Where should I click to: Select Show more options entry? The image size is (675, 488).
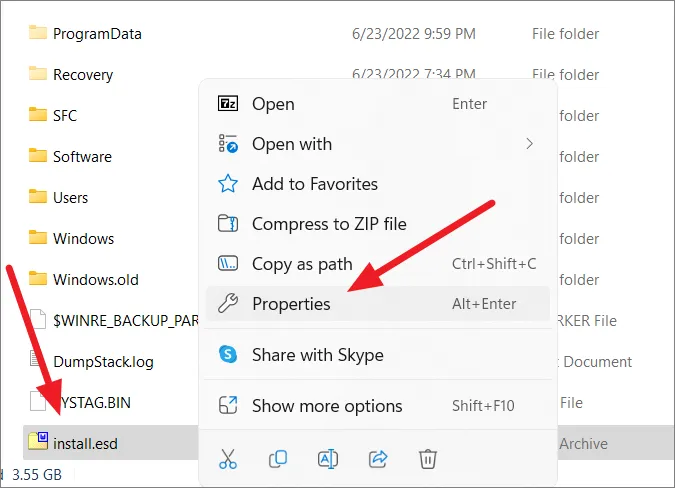327,406
